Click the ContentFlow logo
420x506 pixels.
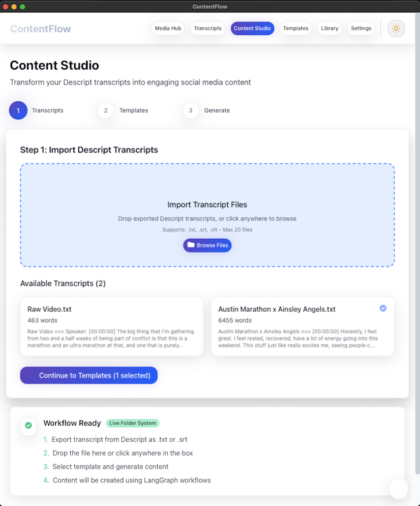click(x=40, y=28)
